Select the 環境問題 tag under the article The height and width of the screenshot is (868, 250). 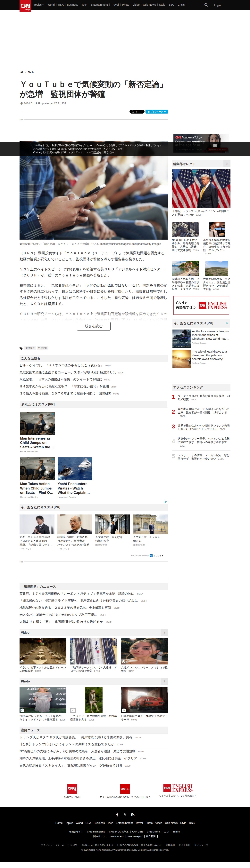coord(30,348)
